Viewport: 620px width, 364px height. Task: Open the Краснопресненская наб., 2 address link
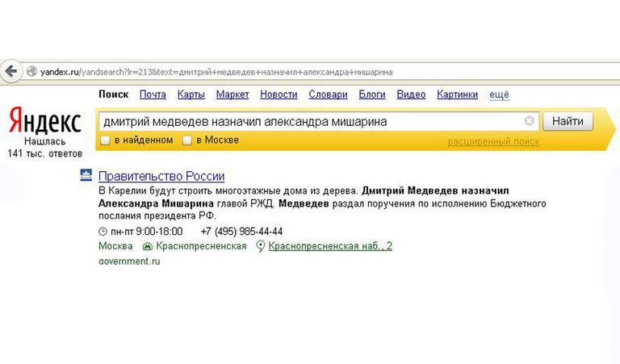330,246
